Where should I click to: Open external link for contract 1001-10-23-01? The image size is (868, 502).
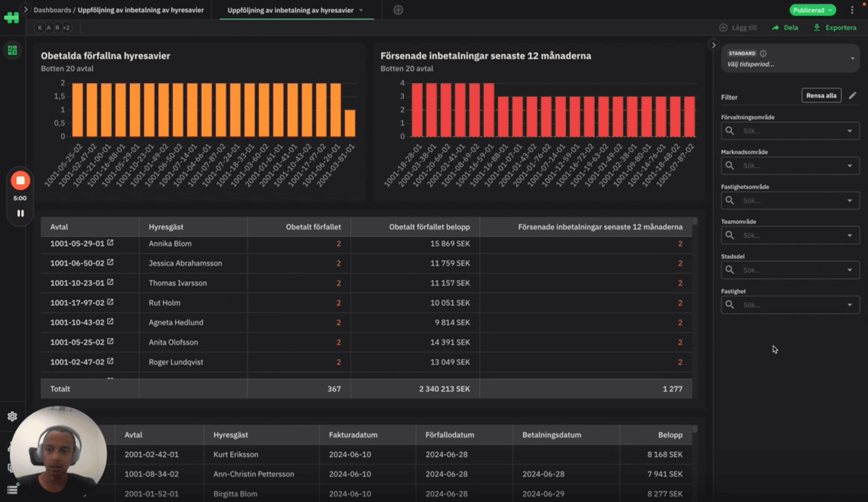110,282
